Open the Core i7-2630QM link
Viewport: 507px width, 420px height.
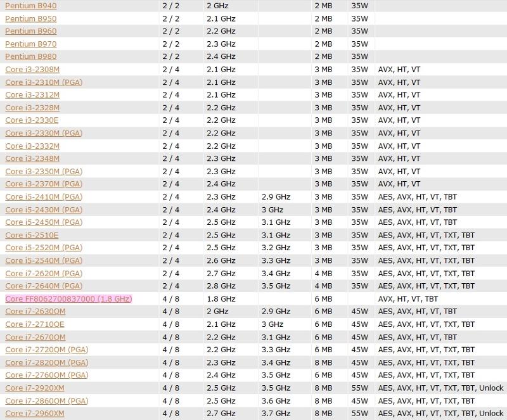coord(35,311)
